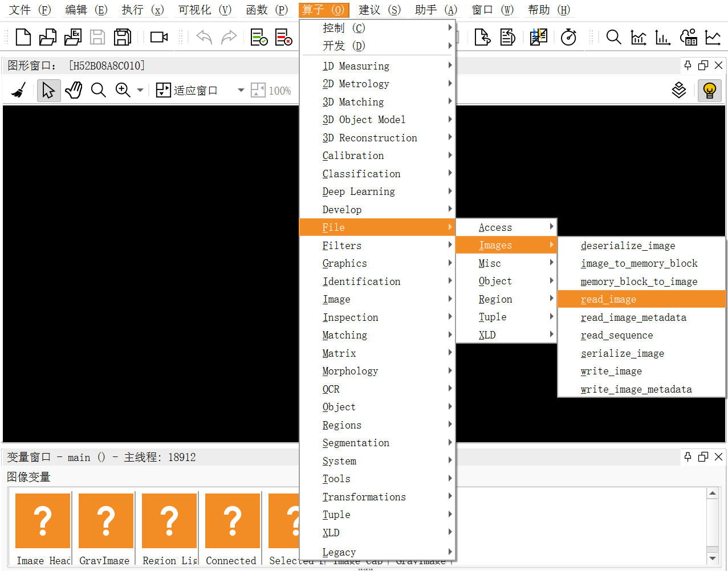The image size is (728, 571).
Task: Click the variable window scrollbar down arrow
Action: coord(713,558)
